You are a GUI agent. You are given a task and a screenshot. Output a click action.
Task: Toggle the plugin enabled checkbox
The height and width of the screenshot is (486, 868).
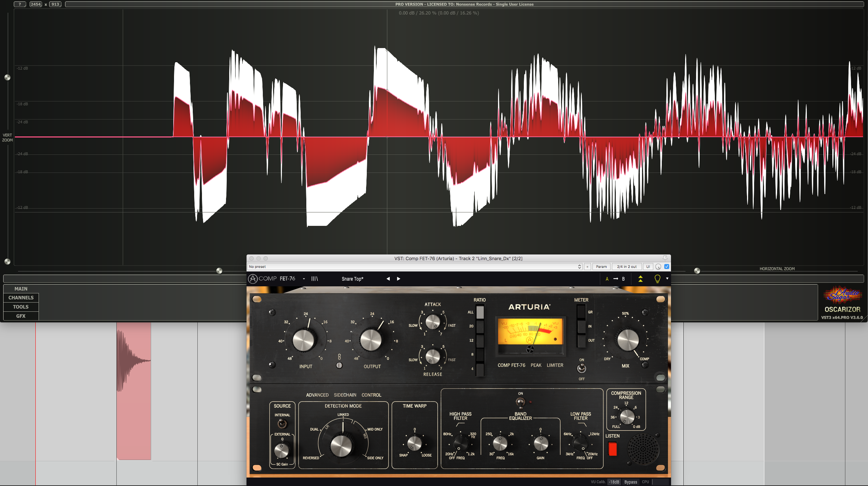point(667,267)
